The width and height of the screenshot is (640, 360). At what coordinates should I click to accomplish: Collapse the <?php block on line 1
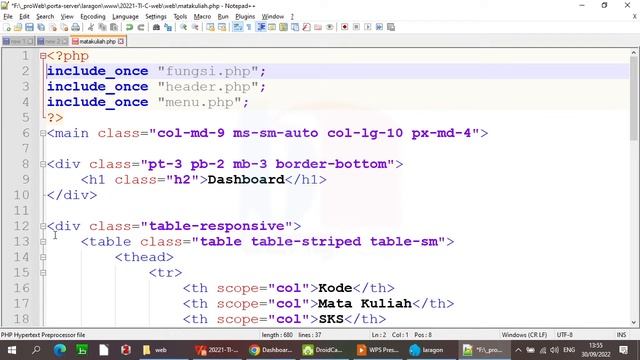(x=43, y=56)
